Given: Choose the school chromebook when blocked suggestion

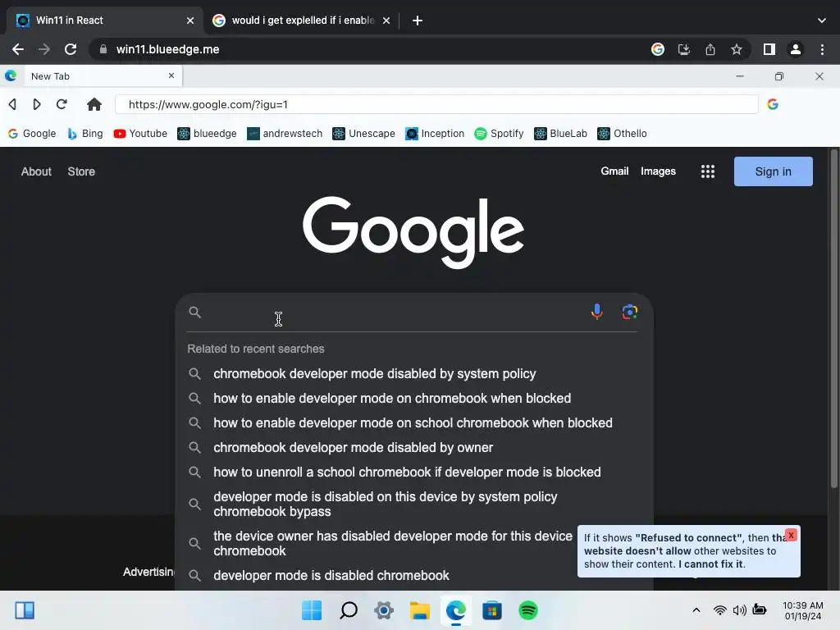Looking at the screenshot, I should tap(413, 422).
